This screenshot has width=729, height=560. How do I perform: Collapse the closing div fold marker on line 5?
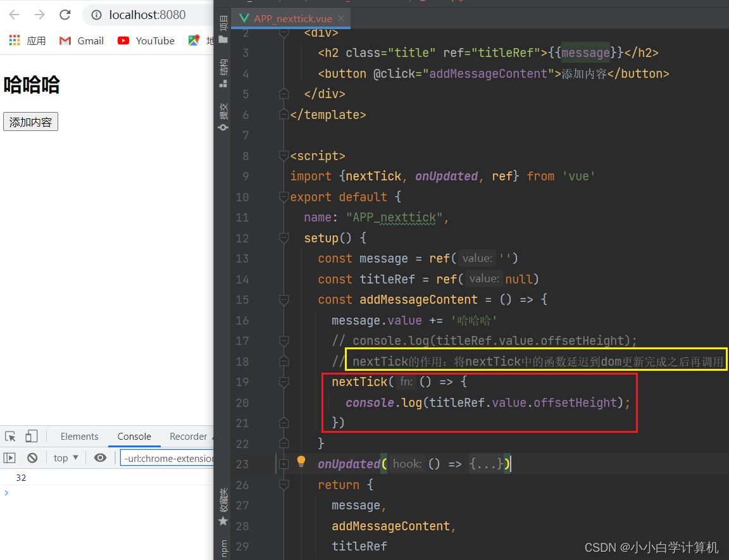283,94
